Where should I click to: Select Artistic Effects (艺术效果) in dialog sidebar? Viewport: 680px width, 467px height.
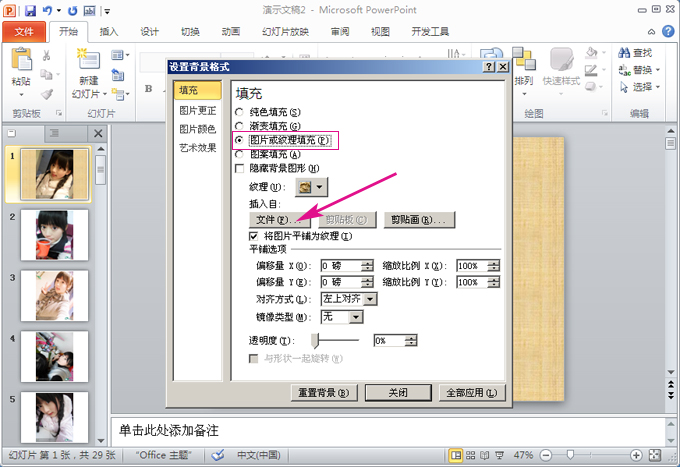tap(198, 148)
